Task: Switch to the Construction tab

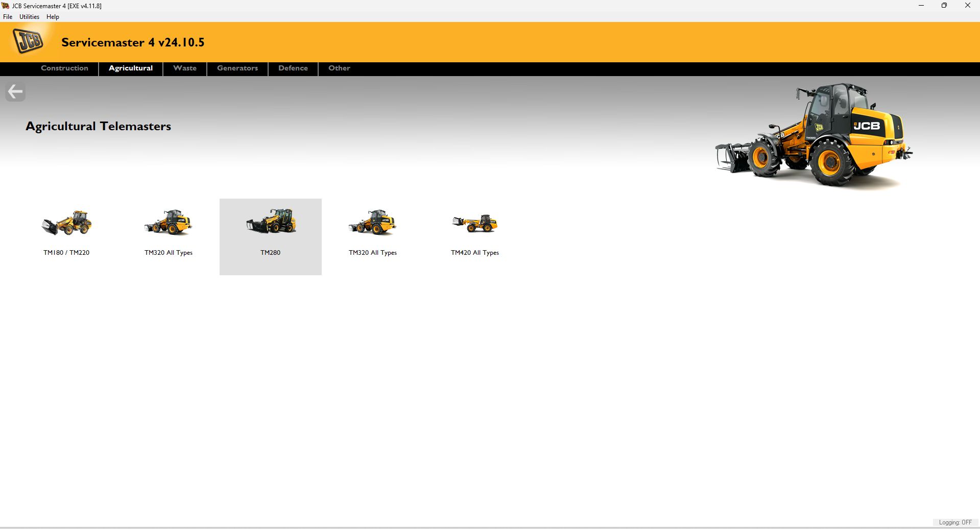Action: click(x=64, y=68)
